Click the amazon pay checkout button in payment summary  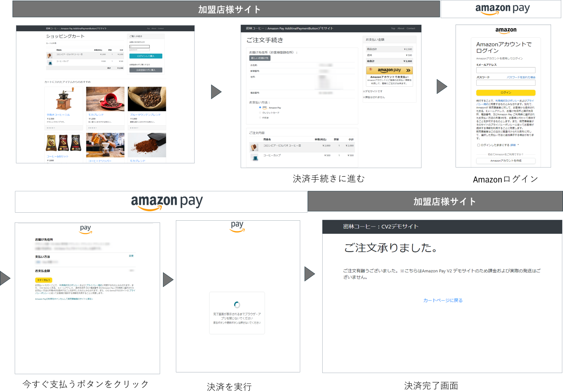coord(389,70)
